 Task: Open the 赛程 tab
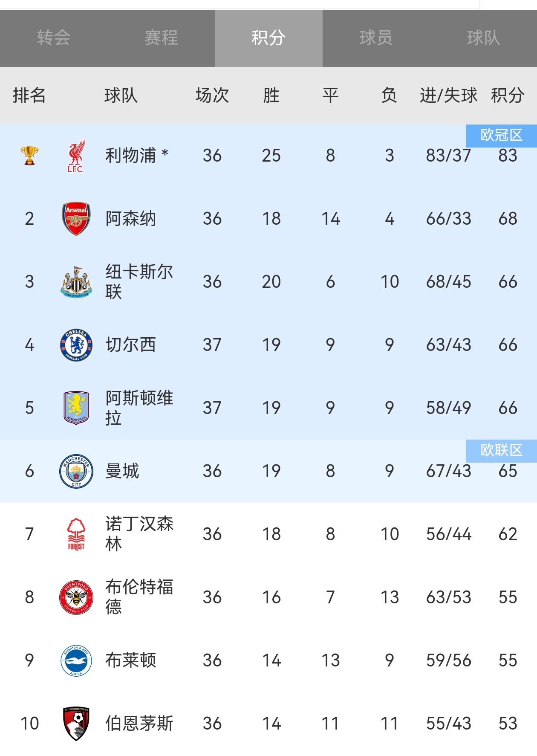click(x=161, y=38)
